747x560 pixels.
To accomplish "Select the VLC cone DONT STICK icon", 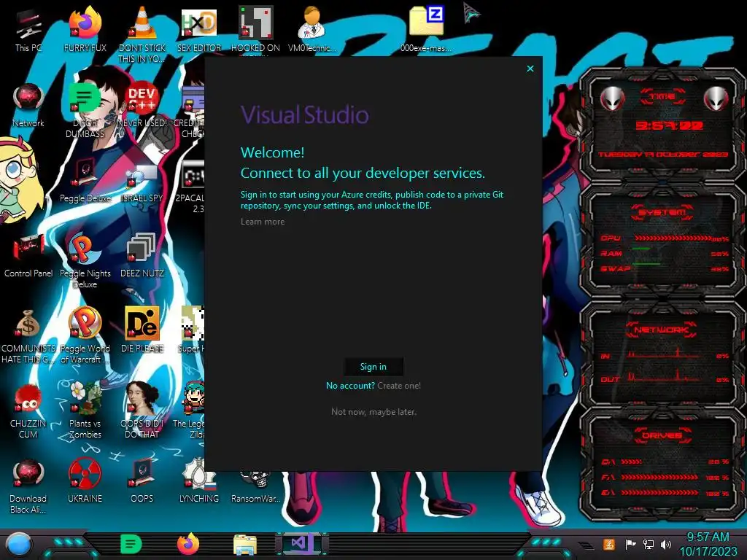I will click(x=142, y=34).
